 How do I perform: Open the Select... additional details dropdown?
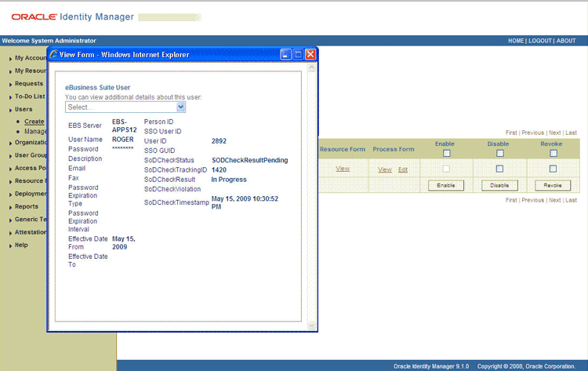(x=125, y=107)
